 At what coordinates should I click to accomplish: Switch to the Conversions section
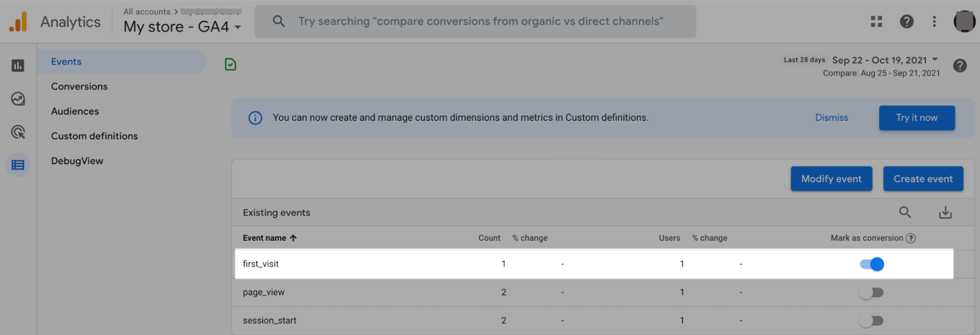click(x=79, y=86)
